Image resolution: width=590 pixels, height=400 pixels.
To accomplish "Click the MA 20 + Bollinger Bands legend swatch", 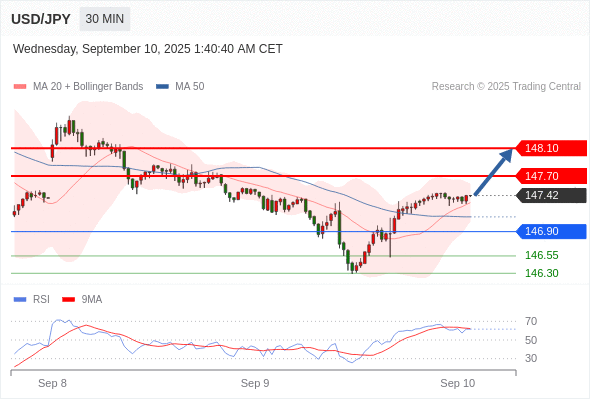I will coord(20,87).
